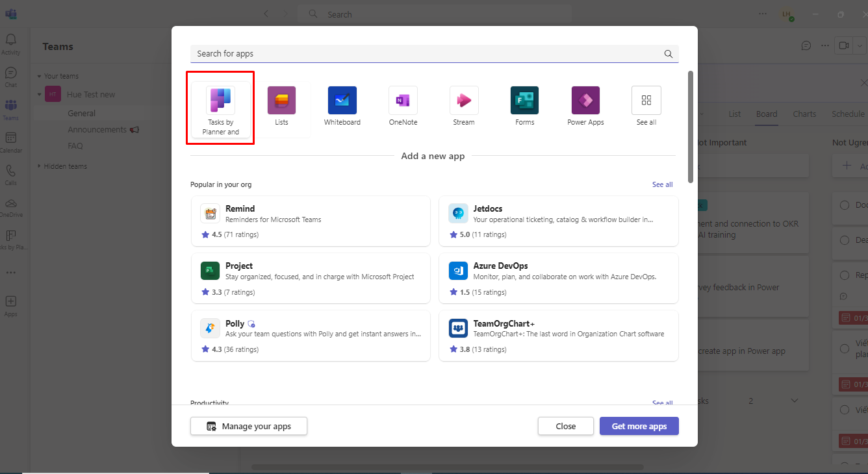This screenshot has width=868, height=474.
Task: Add the Power Apps icon
Action: click(x=585, y=101)
